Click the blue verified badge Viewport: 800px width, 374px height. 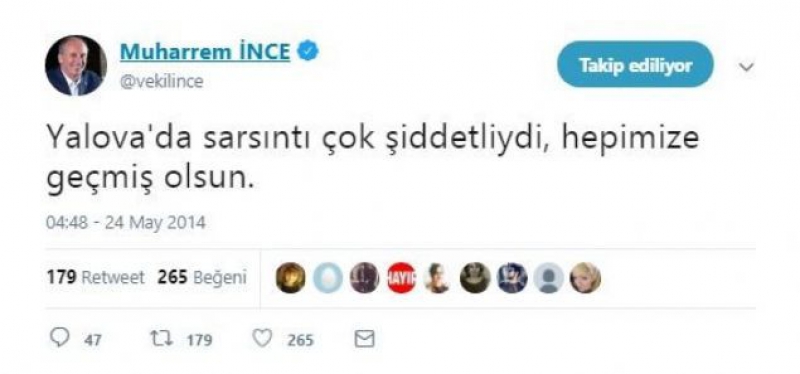click(308, 52)
